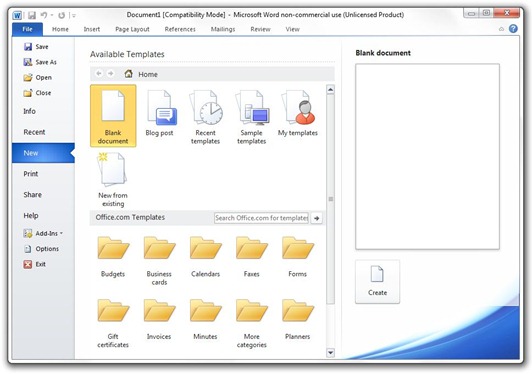Open the Gift certificates folder

point(113,323)
